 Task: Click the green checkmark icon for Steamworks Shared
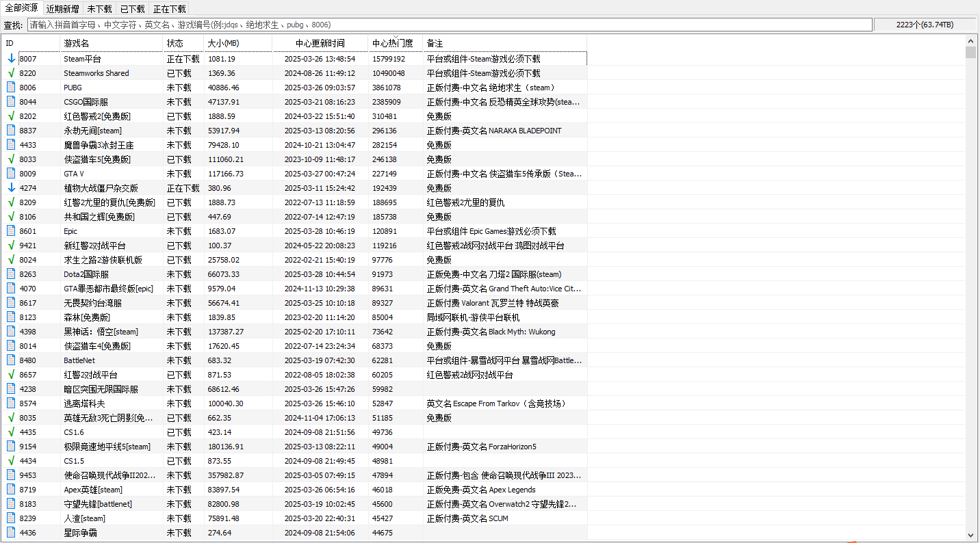coord(11,73)
